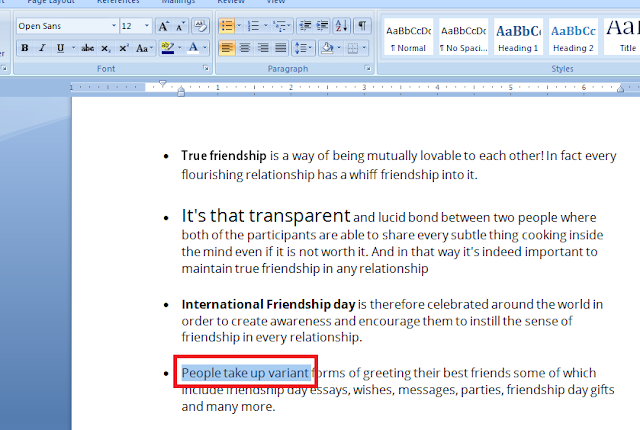Viewport: 640px width, 430px height.
Task: Open the Page Layout tab
Action: tap(51, 2)
